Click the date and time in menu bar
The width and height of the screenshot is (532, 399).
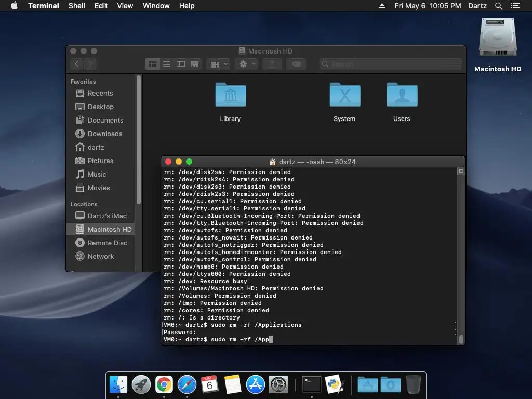[428, 6]
